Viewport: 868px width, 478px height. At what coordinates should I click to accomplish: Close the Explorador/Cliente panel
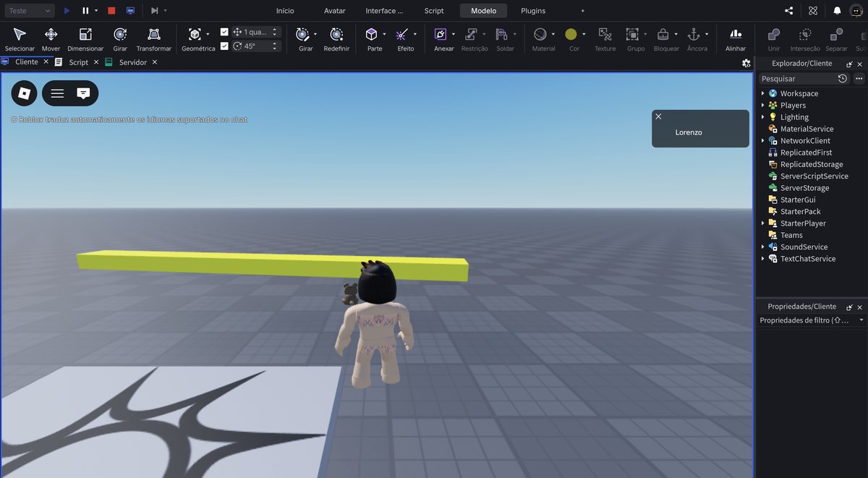tap(859, 64)
